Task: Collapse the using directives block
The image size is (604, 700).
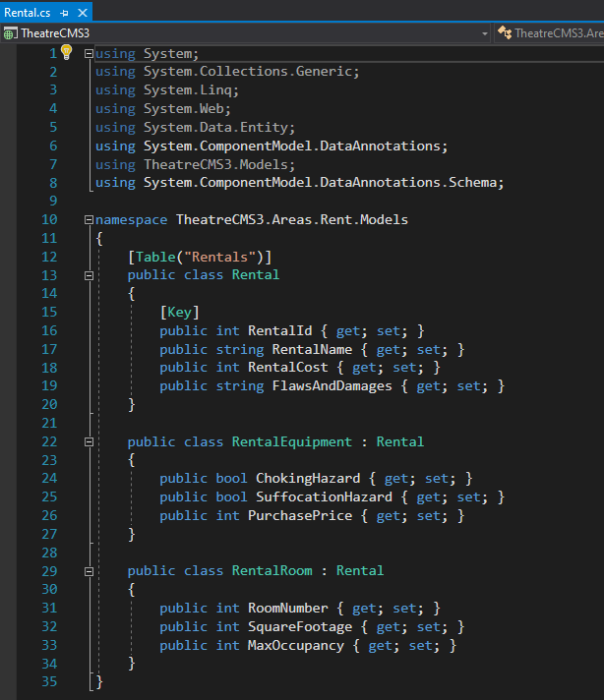Action: [x=89, y=53]
